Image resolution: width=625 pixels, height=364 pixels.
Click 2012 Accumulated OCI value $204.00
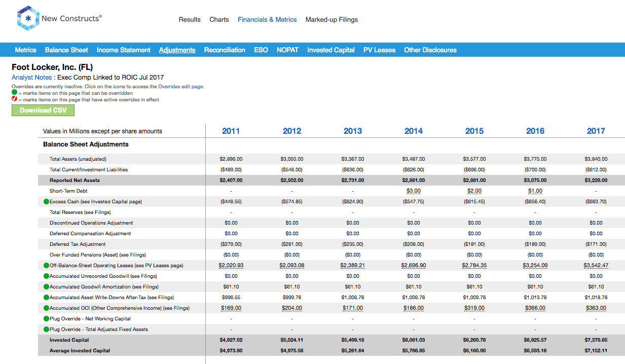292,308
